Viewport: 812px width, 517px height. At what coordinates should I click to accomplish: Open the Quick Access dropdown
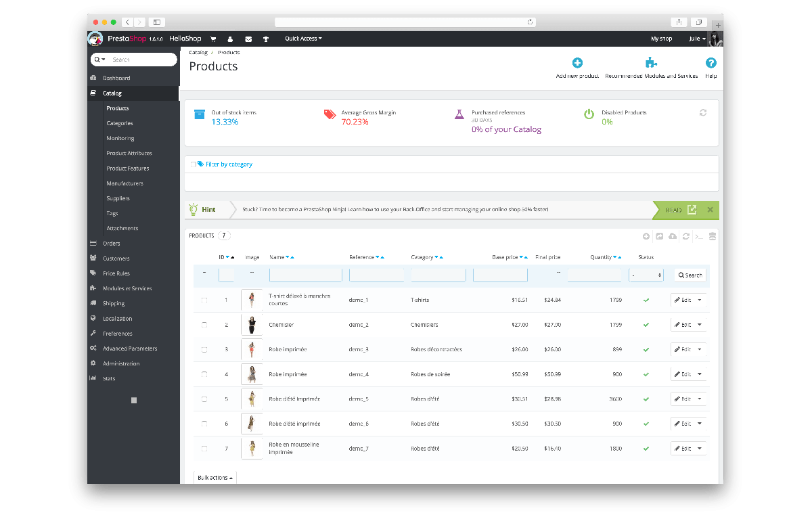click(x=303, y=39)
